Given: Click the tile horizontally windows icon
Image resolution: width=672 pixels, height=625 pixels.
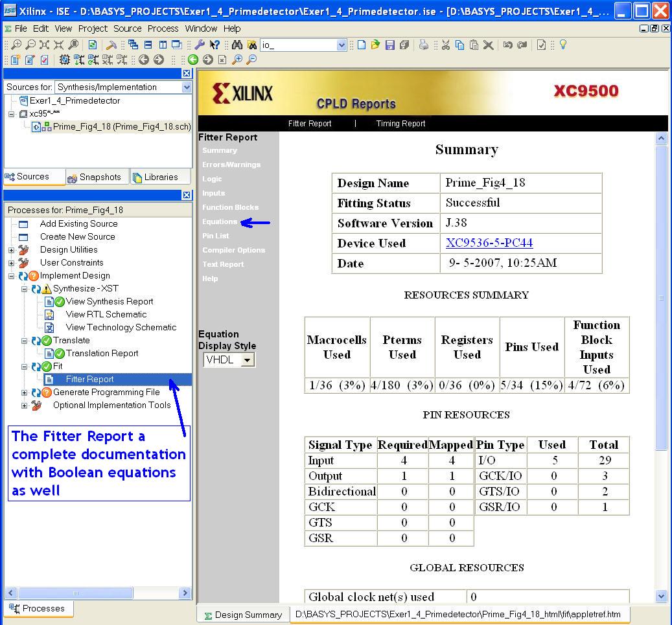Looking at the screenshot, I should [148, 45].
